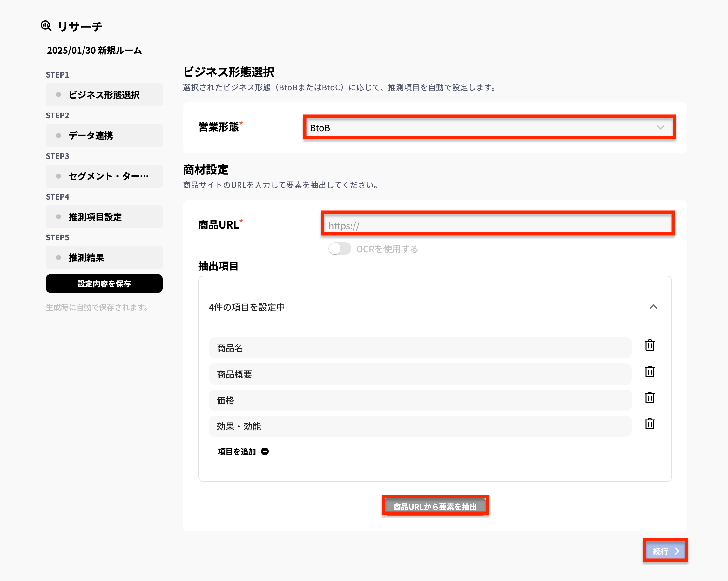The height and width of the screenshot is (581, 728).
Task: Select the セグメント・ター… step
Action: tap(104, 176)
